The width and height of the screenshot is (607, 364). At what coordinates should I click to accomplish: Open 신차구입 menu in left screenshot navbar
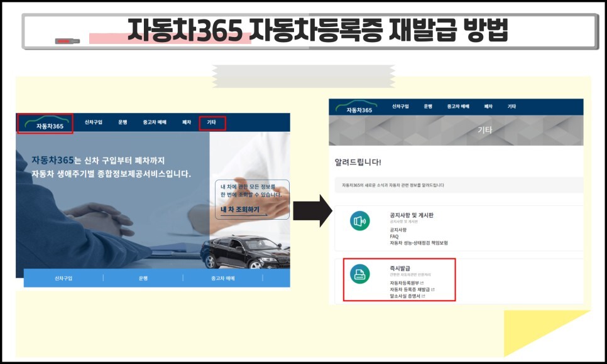[x=93, y=122]
